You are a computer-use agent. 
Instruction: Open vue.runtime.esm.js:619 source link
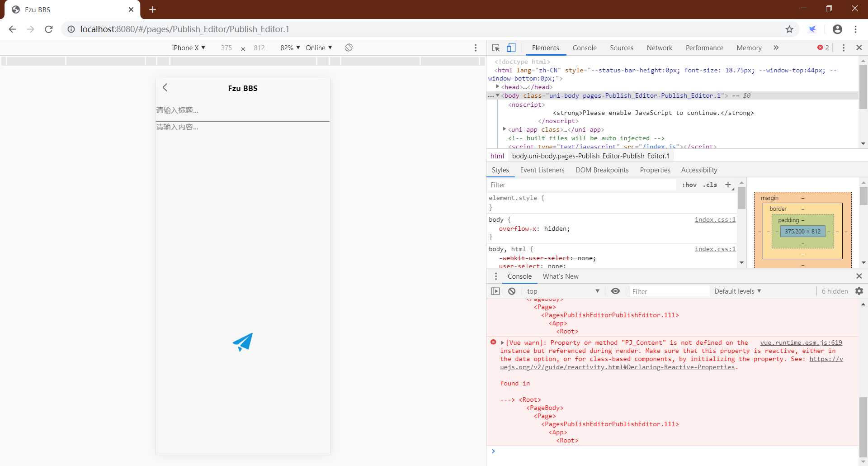tap(801, 343)
